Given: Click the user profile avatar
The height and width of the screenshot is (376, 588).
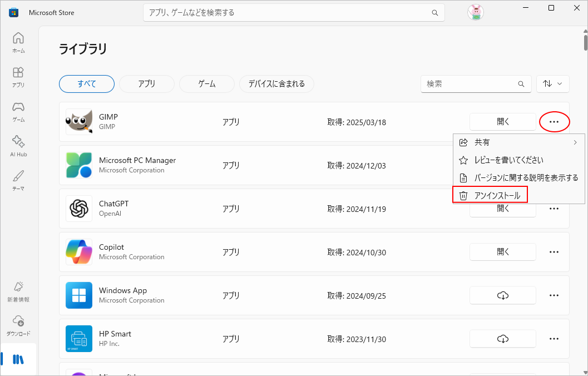Looking at the screenshot, I should [x=475, y=13].
